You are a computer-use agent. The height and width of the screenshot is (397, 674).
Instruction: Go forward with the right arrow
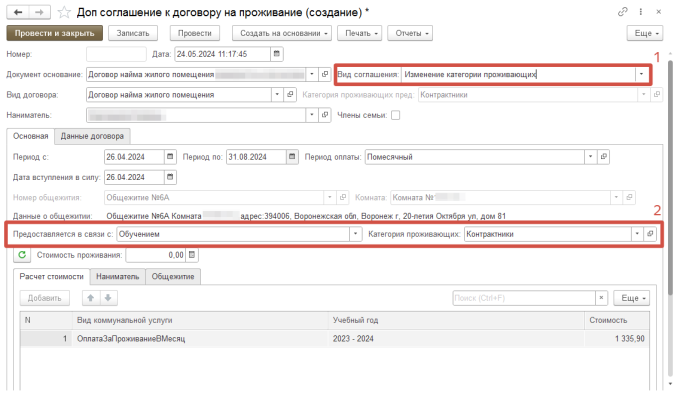pyautogui.click(x=39, y=12)
